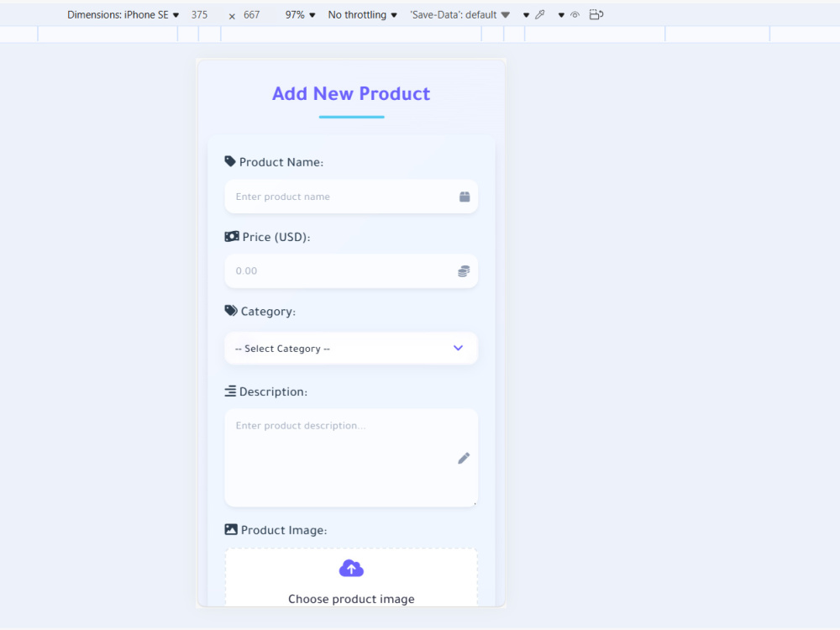
Task: Open the 97% zoom dropdown
Action: [300, 15]
